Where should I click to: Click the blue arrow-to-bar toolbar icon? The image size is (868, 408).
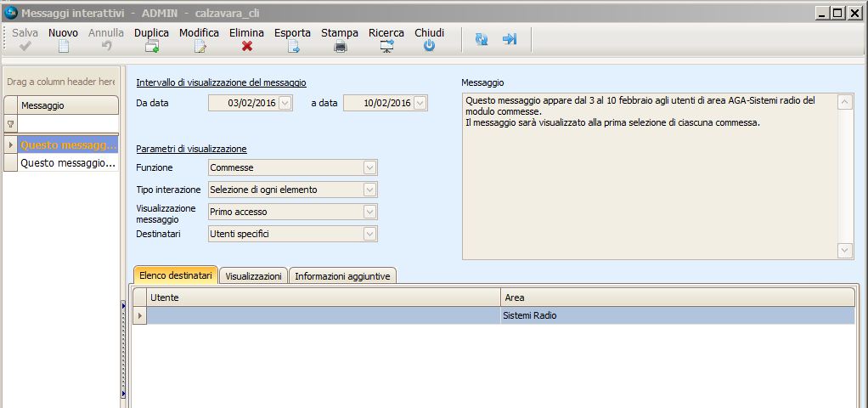[x=510, y=39]
